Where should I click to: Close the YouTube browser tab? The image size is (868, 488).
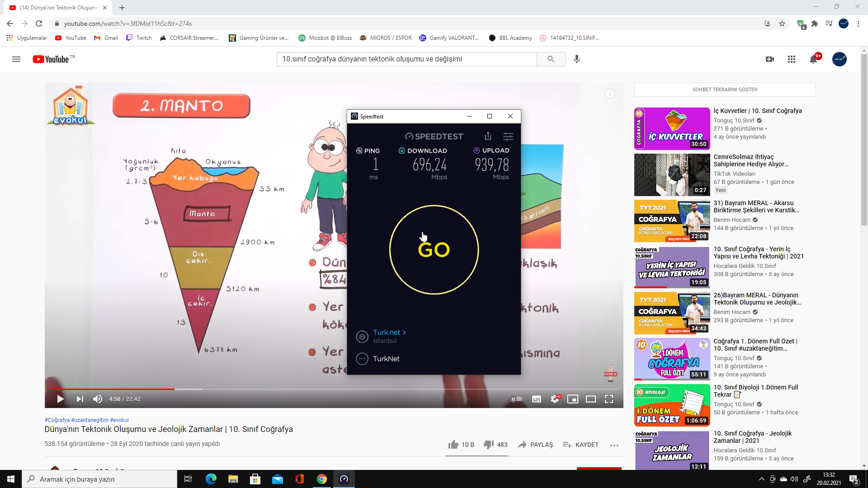[105, 8]
